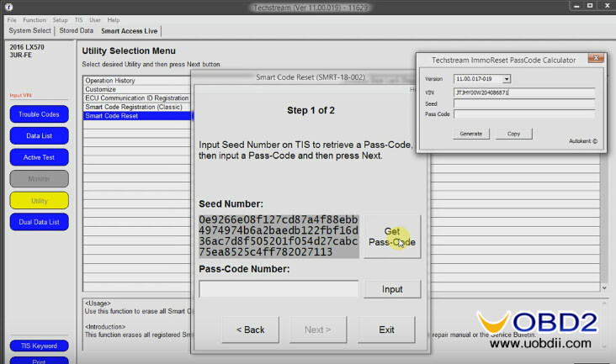Open the Setup menu
Image resolution: width=616 pixels, height=364 pixels.
coord(60,20)
